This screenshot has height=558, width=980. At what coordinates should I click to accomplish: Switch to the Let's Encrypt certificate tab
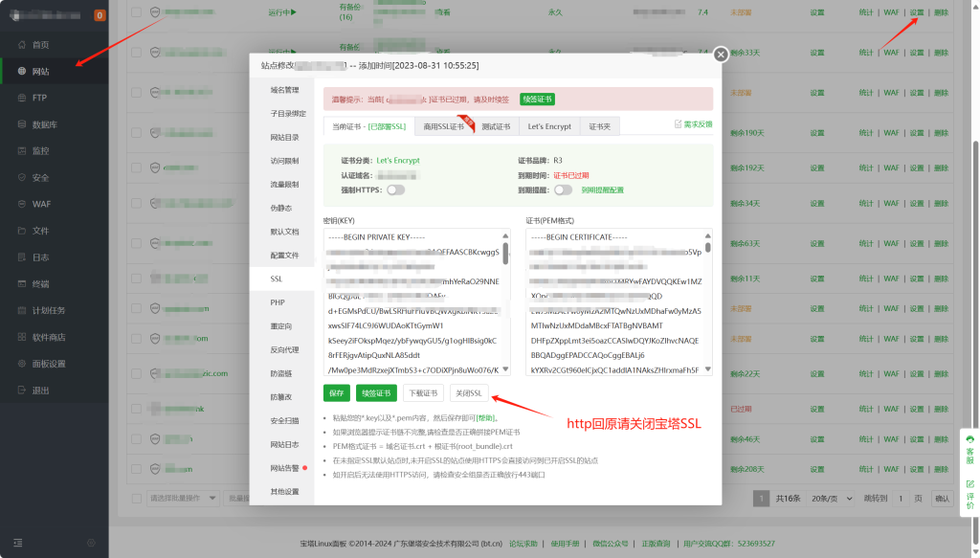548,126
